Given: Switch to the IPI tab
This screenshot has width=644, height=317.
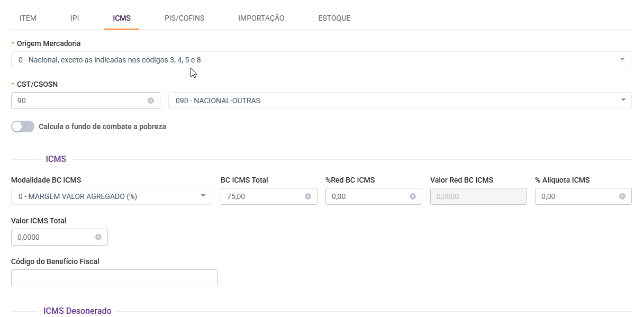Looking at the screenshot, I should [x=75, y=18].
